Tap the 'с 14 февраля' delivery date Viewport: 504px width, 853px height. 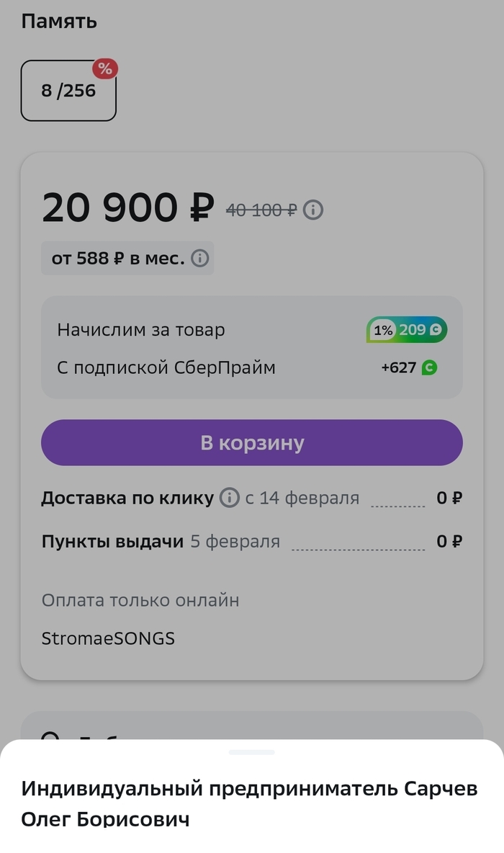point(302,498)
